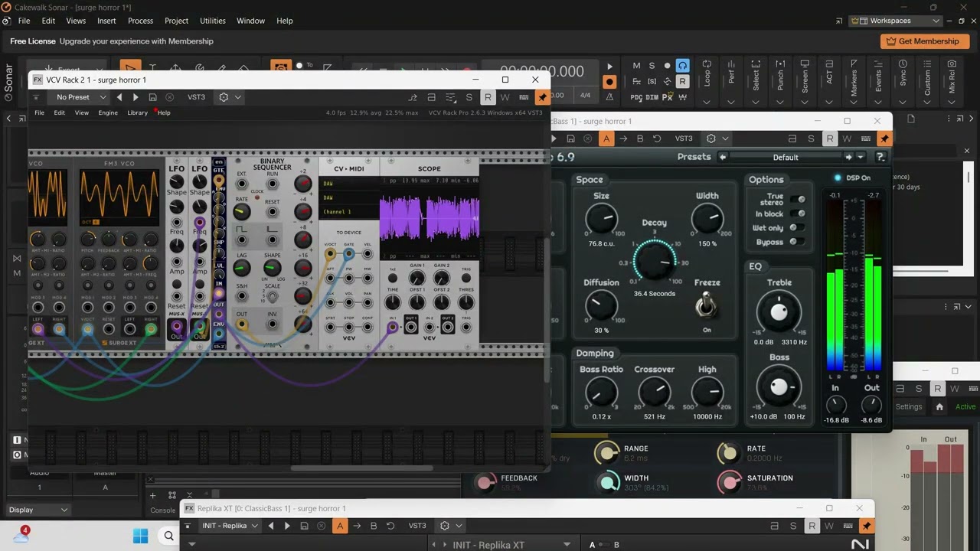The height and width of the screenshot is (551, 980).
Task: Select next preset in VCV Rack window
Action: [x=136, y=97]
